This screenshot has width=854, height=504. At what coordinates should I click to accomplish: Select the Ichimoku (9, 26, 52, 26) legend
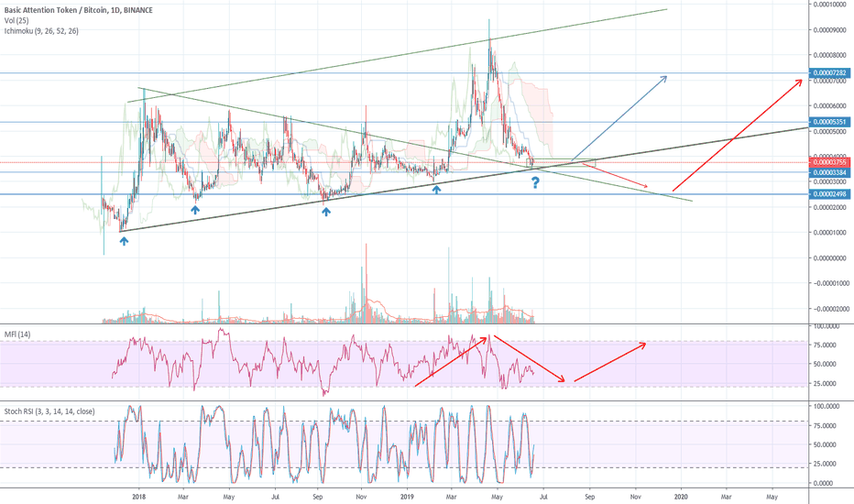[x=41, y=31]
